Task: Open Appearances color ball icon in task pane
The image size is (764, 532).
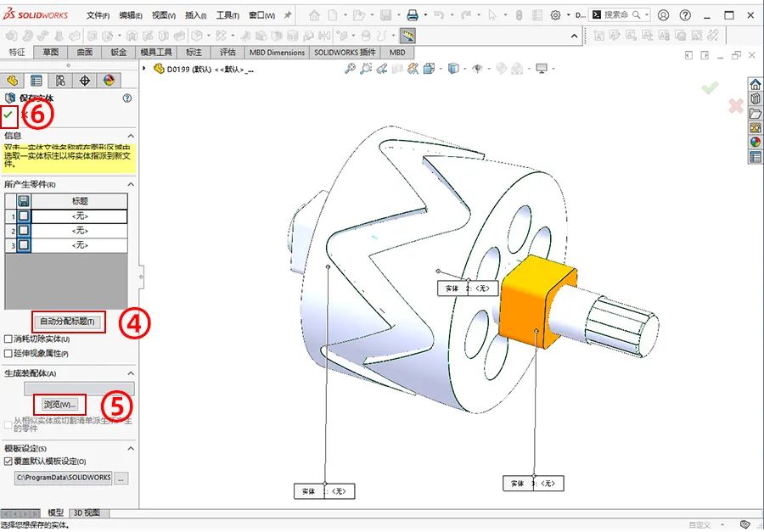Action: 756,142
